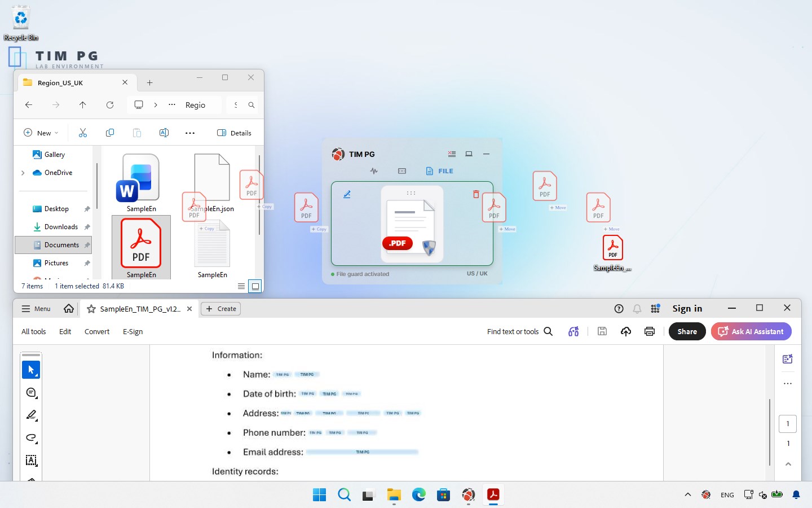812x508 pixels.
Task: Open Acrobat Help question mark
Action: pyautogui.click(x=619, y=309)
